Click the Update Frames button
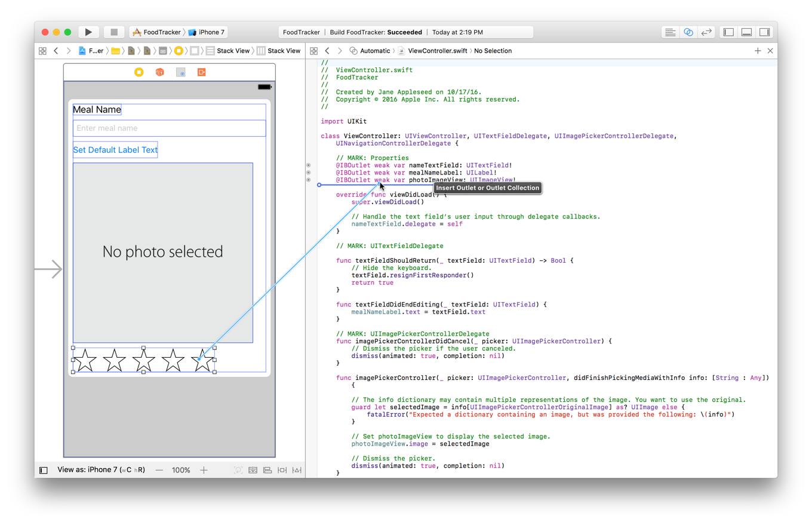 click(238, 470)
